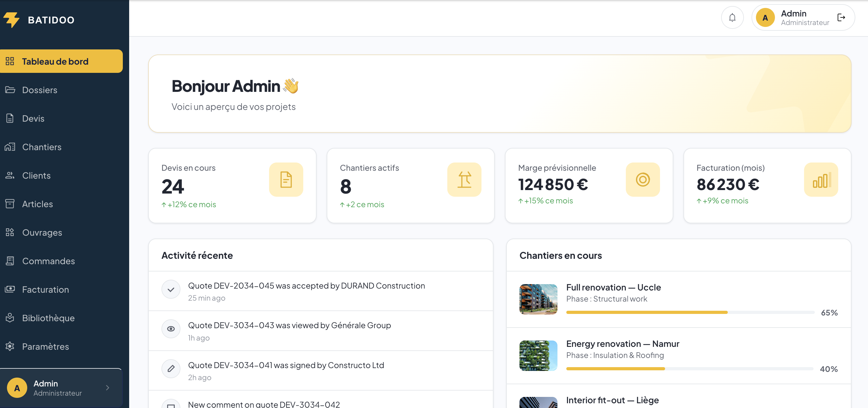Viewport: 868px width, 408px height.
Task: Click the Energy renovation — Namur progress bar
Action: click(x=690, y=368)
